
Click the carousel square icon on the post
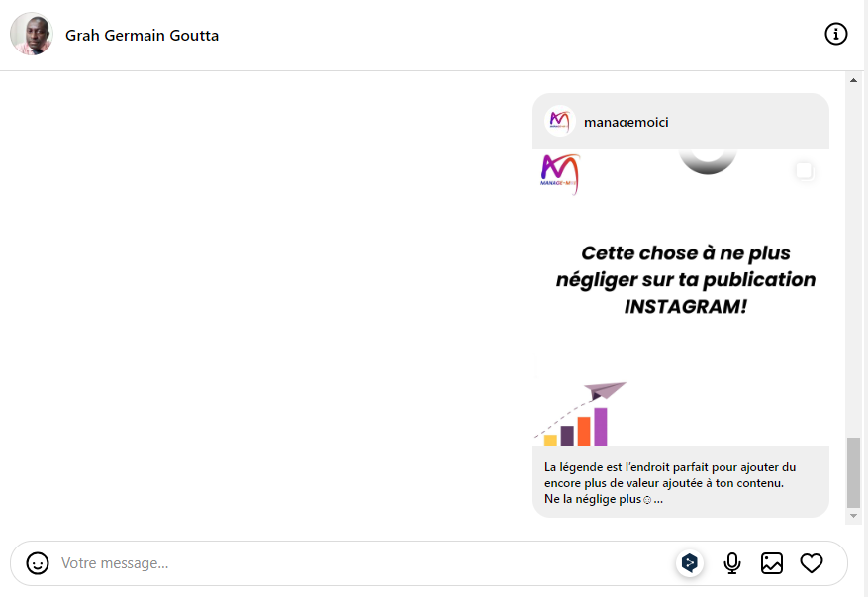coord(804,171)
